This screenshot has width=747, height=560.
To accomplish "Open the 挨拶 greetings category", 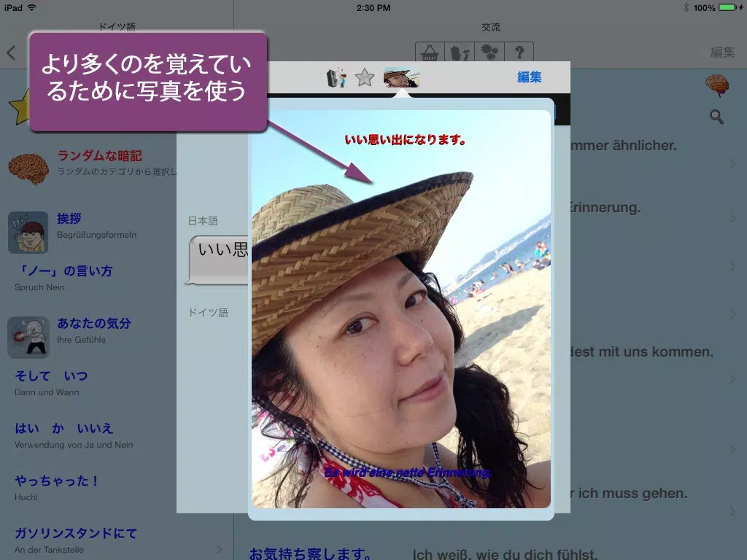I will click(69, 219).
